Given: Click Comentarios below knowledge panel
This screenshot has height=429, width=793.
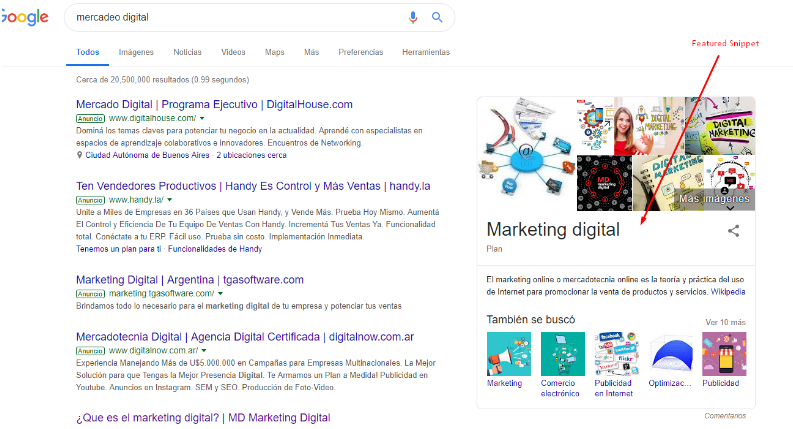Looking at the screenshot, I should (x=725, y=416).
